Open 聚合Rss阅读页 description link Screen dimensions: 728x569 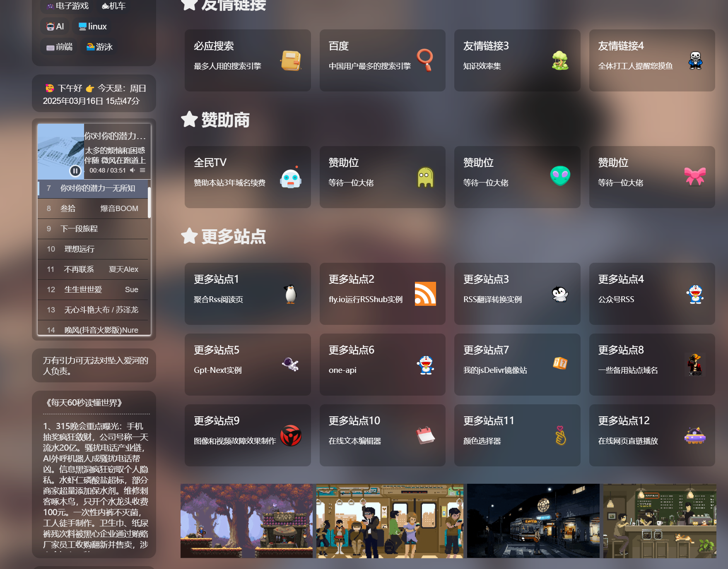click(x=218, y=300)
